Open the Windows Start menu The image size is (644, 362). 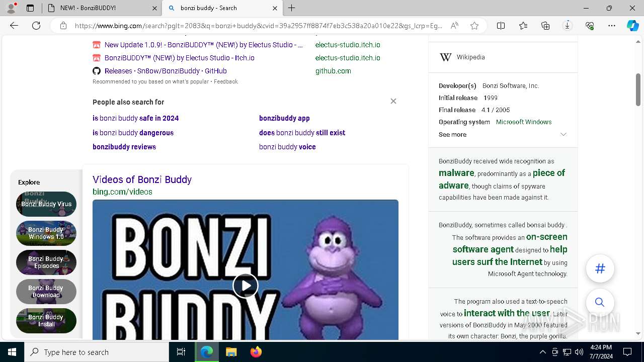(x=12, y=352)
